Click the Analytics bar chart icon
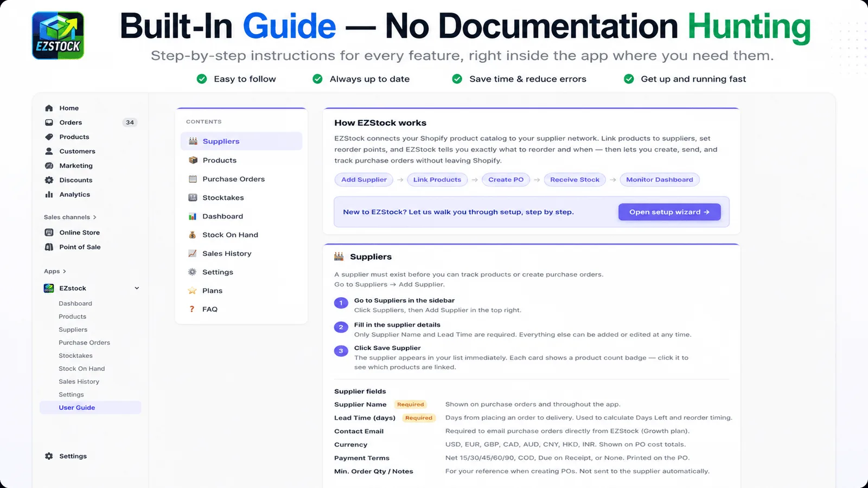The image size is (868, 488). coord(49,194)
